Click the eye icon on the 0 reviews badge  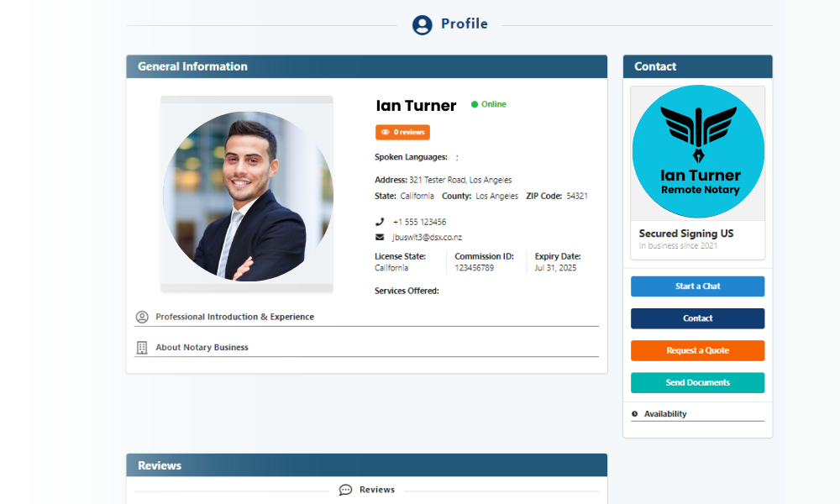pos(385,132)
